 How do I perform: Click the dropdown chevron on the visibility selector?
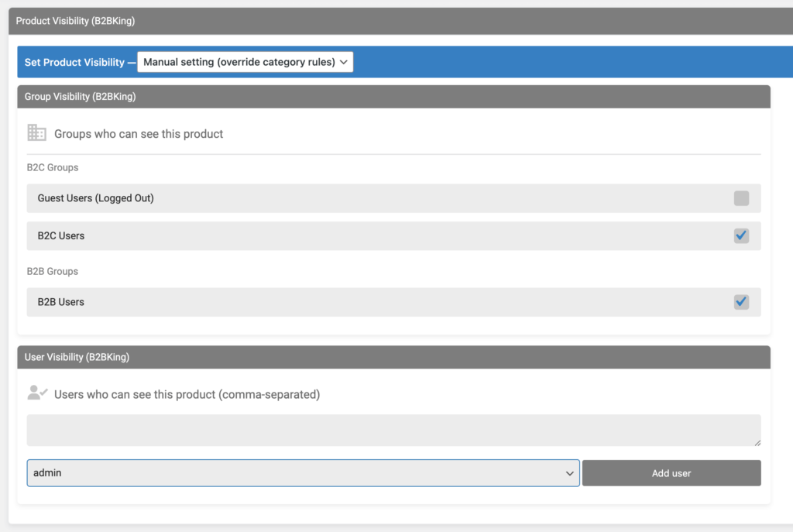[x=344, y=62]
